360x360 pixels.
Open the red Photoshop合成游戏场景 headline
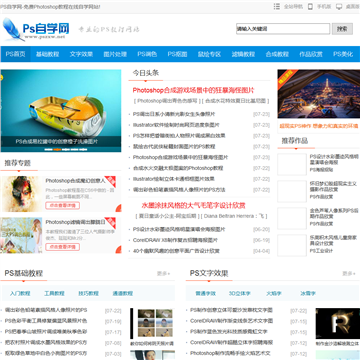point(193,90)
